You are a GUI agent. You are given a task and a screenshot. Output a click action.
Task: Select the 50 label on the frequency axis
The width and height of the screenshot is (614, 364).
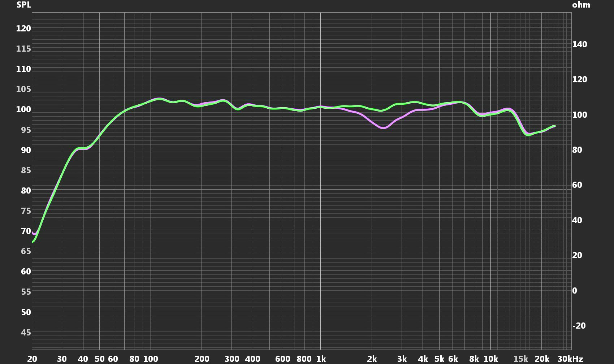100,359
